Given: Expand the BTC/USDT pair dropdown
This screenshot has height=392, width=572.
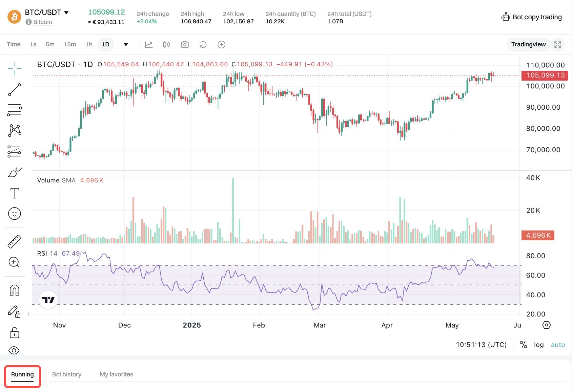Looking at the screenshot, I should (x=66, y=13).
